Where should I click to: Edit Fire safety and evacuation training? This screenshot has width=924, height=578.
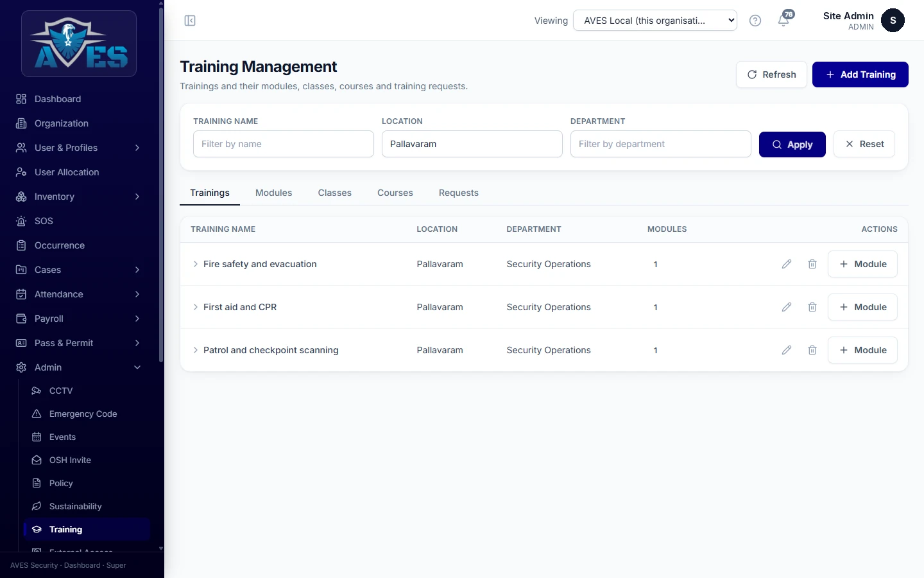(787, 264)
